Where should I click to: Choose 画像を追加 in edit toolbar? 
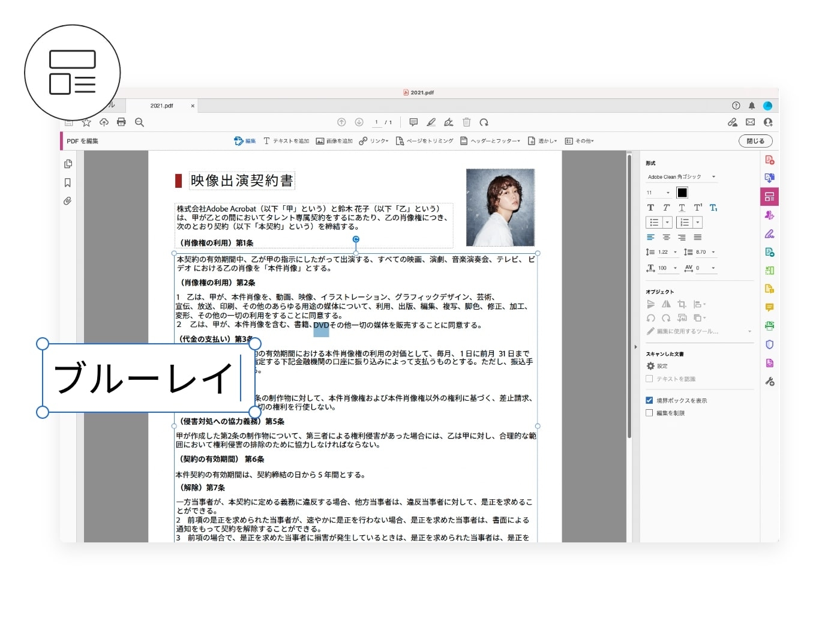(x=334, y=141)
